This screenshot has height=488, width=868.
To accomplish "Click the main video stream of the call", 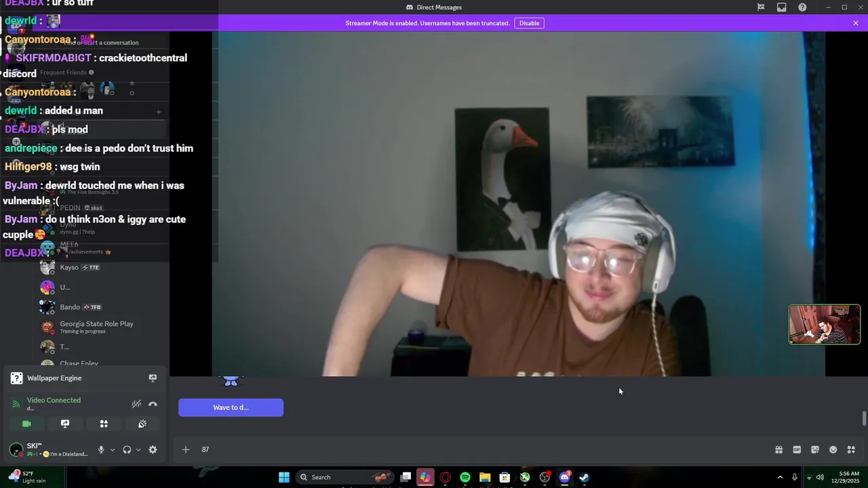I will tap(519, 203).
